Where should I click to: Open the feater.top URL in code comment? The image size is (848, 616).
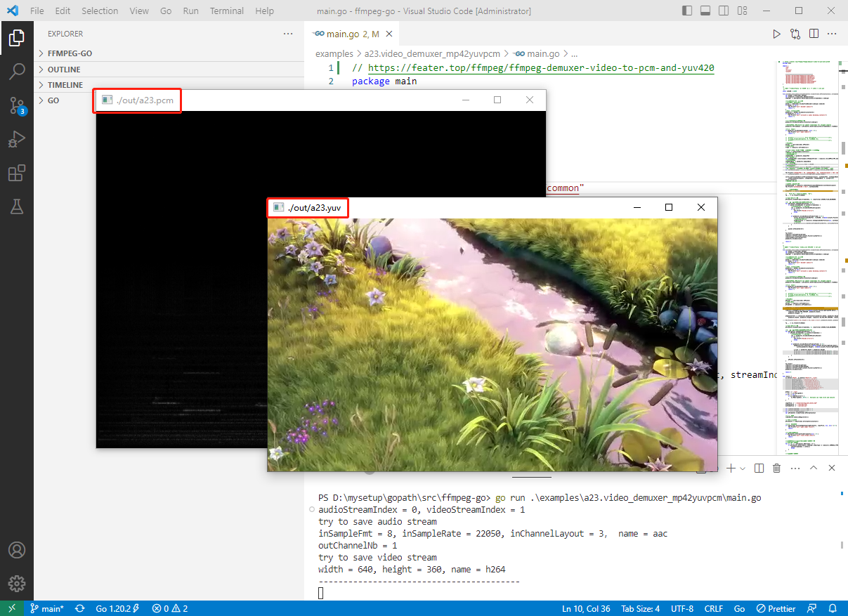541,68
